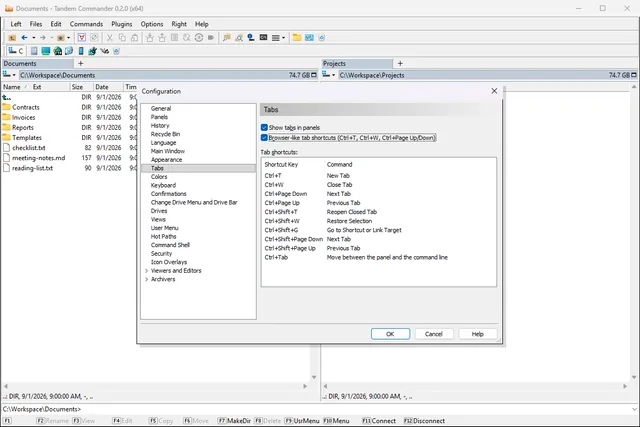Select the Documents panel tab
640x427 pixels.
coord(38,64)
